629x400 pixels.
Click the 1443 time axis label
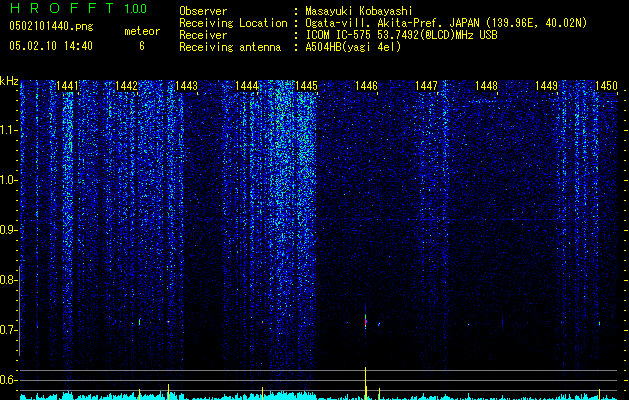pyautogui.click(x=187, y=86)
